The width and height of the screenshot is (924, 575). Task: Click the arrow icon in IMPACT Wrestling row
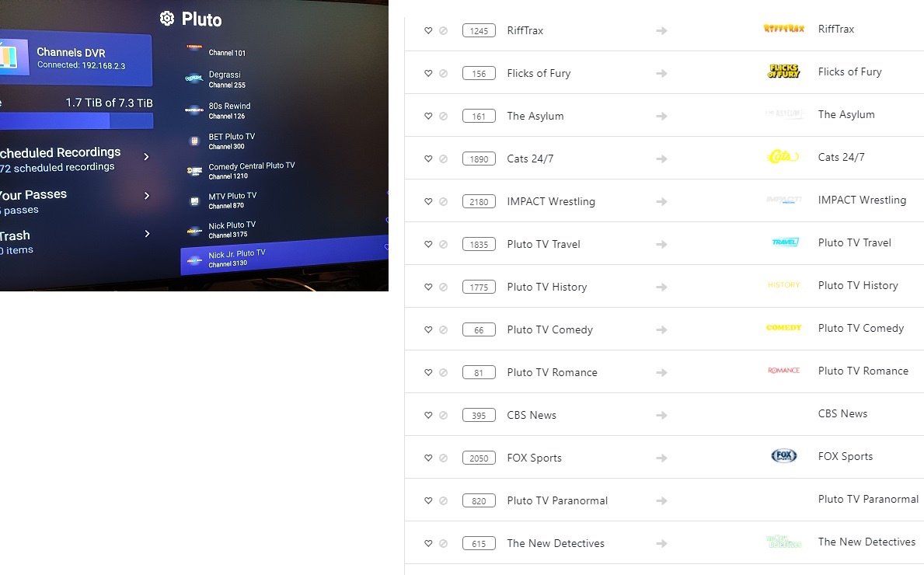[x=661, y=202]
